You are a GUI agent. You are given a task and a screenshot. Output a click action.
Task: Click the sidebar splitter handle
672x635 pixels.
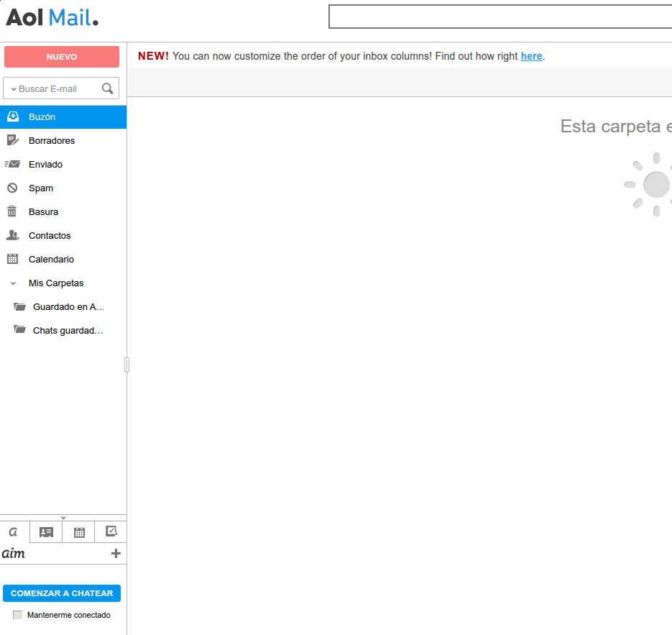click(x=127, y=365)
